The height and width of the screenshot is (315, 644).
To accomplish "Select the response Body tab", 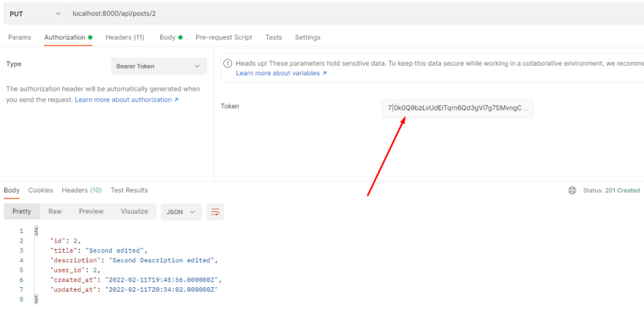I will pyautogui.click(x=12, y=190).
